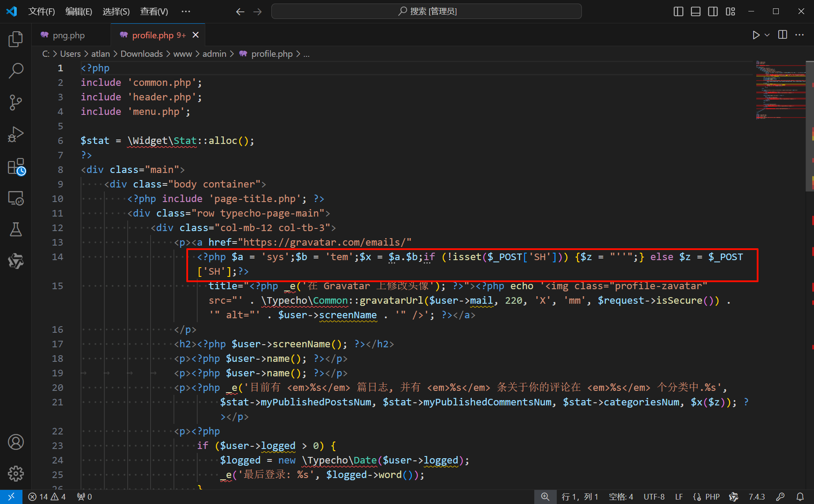This screenshot has width=814, height=504.
Task: Open notifications bell
Action: [800, 497]
